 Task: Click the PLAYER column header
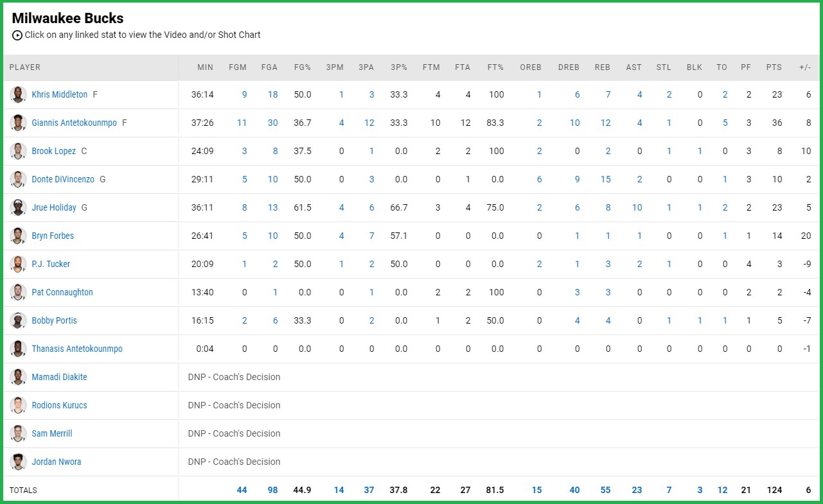pyautogui.click(x=25, y=67)
